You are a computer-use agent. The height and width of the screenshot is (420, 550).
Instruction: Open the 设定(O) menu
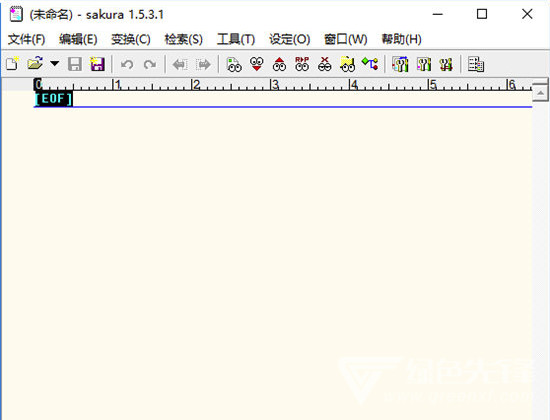(289, 39)
